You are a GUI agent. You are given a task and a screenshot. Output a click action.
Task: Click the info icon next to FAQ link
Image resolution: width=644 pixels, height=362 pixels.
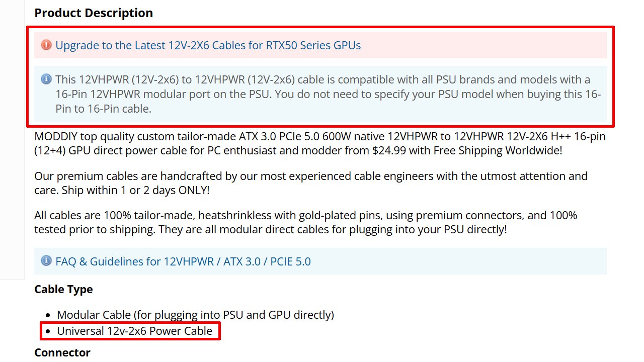click(46, 261)
